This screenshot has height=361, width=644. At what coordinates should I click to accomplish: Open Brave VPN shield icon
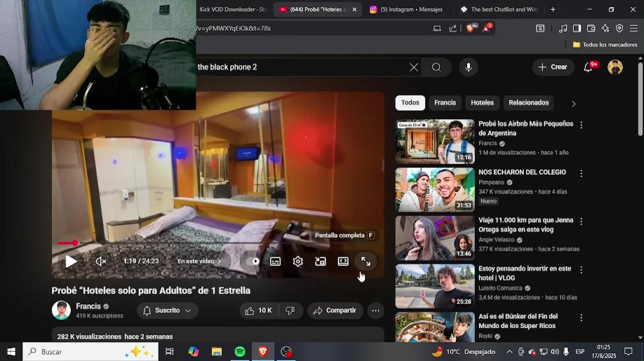click(x=619, y=29)
